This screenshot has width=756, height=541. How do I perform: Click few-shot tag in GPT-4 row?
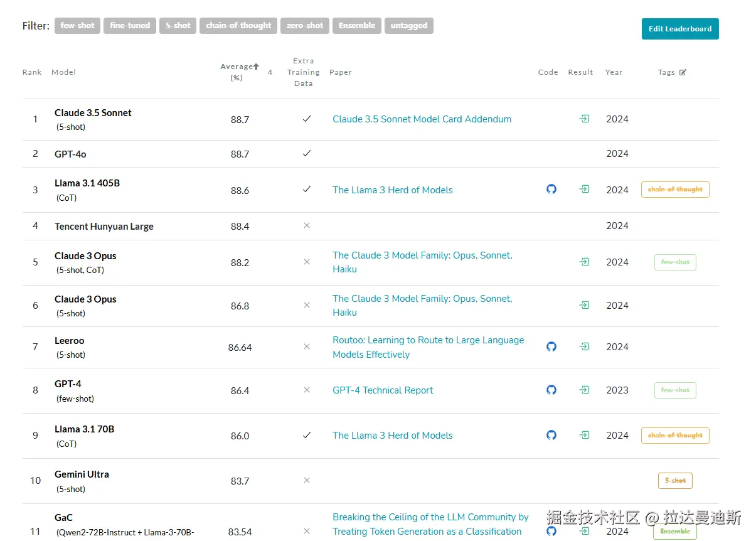click(675, 390)
